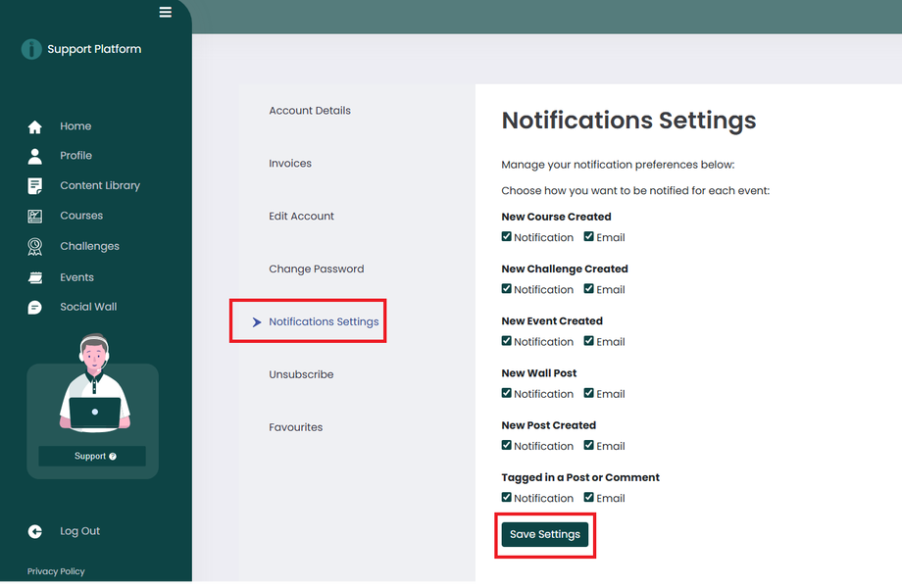Uncheck Notification for New Wall Post
The width and height of the screenshot is (902, 588).
506,393
